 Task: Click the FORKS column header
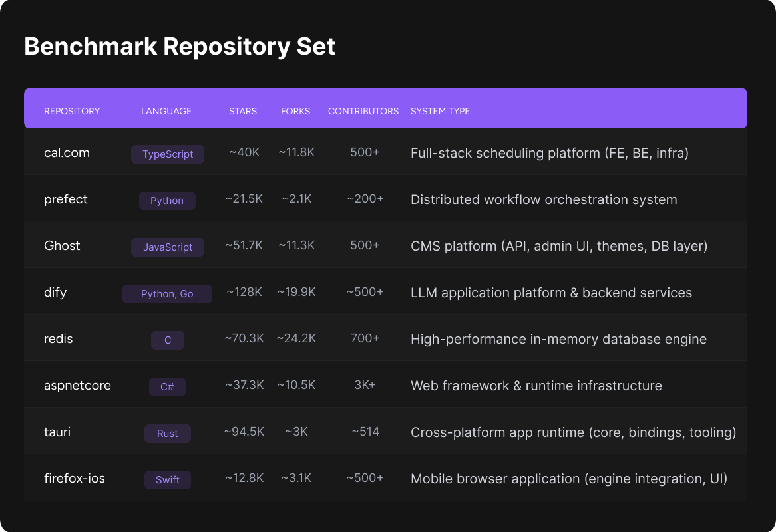(x=295, y=111)
